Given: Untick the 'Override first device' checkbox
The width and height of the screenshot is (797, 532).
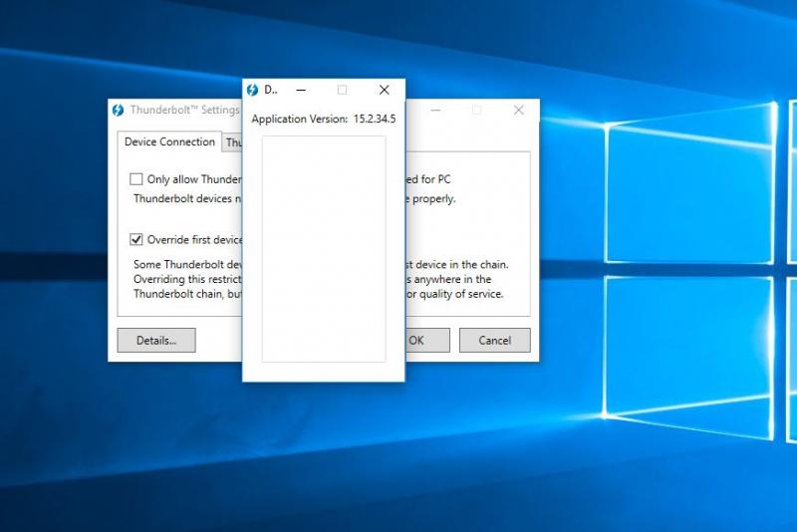Looking at the screenshot, I should pyautogui.click(x=135, y=239).
